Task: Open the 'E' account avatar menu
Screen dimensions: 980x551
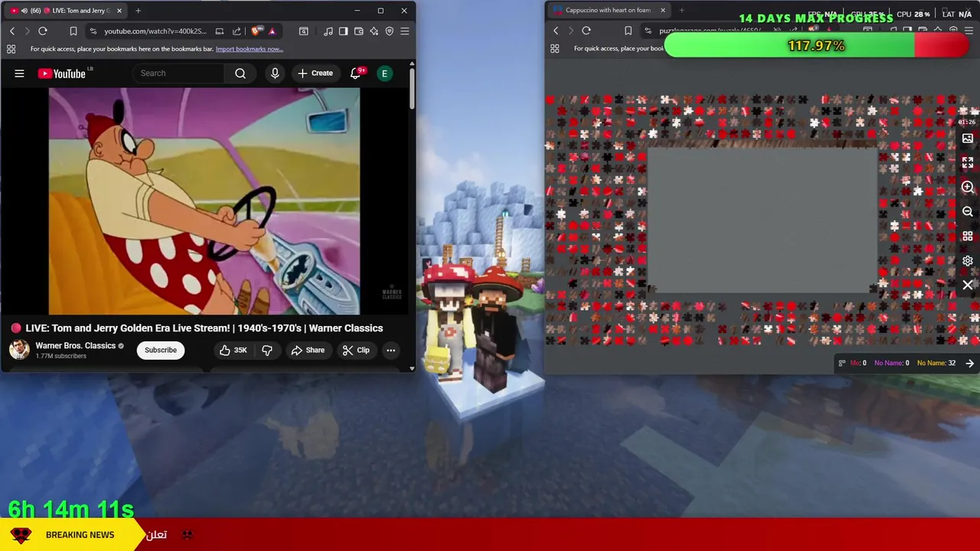Action: point(384,73)
